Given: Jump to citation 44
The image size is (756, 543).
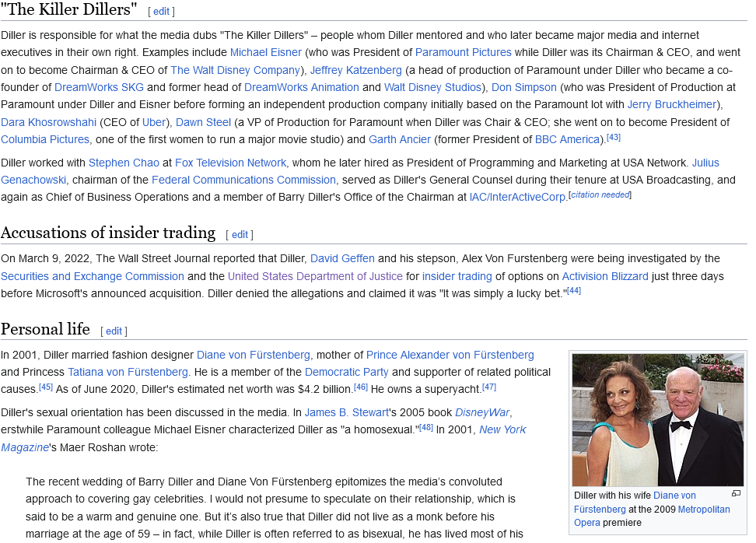Looking at the screenshot, I should pyautogui.click(x=574, y=291).
